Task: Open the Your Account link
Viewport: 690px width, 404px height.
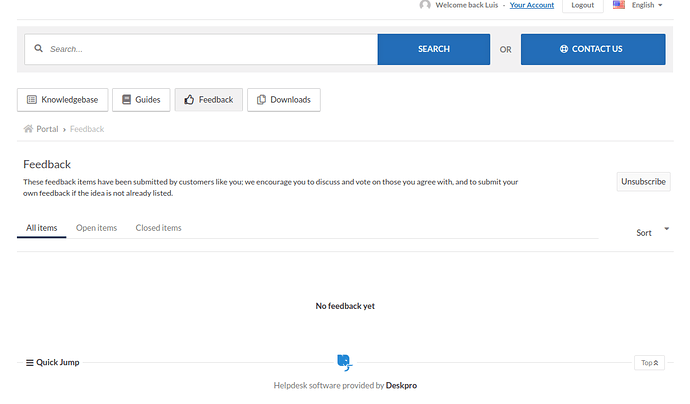Action: click(x=532, y=5)
